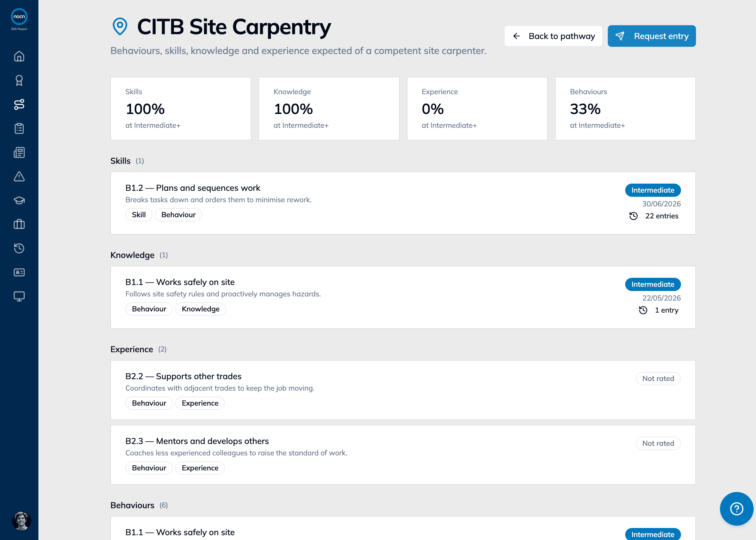Click the history icon beside 1 entry
The height and width of the screenshot is (540, 756).
pyautogui.click(x=643, y=310)
